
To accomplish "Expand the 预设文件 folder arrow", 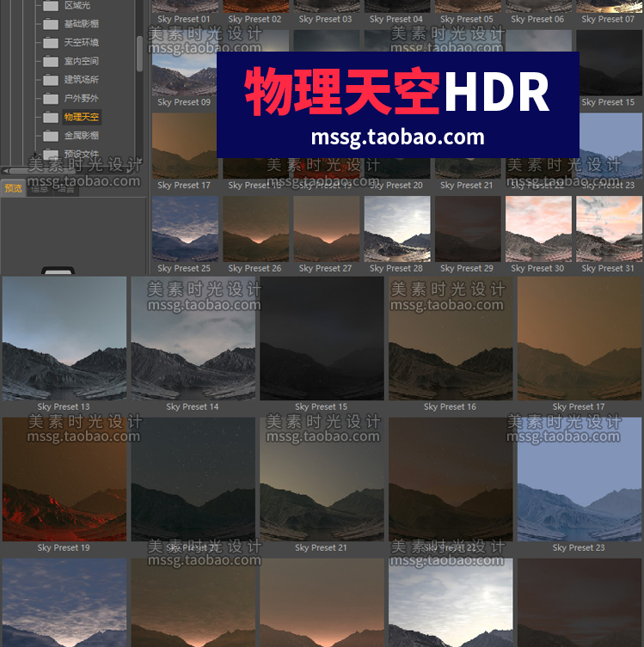I will [34, 155].
